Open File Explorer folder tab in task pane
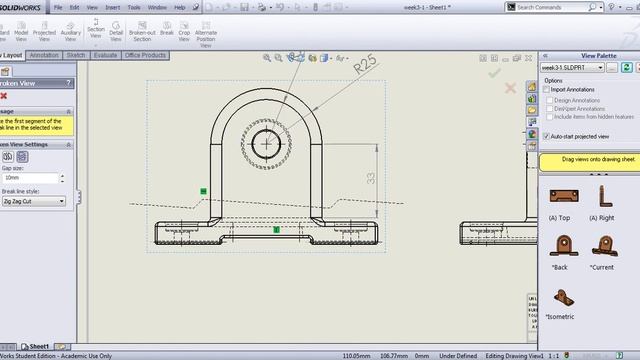 (x=532, y=111)
